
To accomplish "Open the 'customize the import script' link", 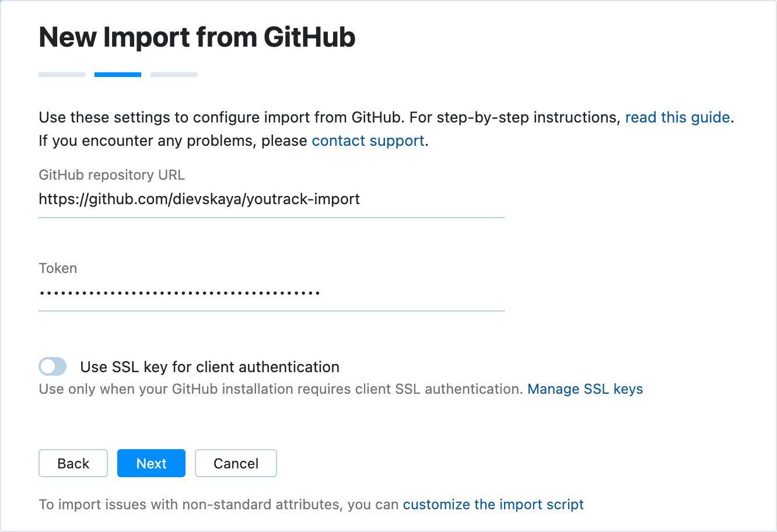I will [x=493, y=504].
